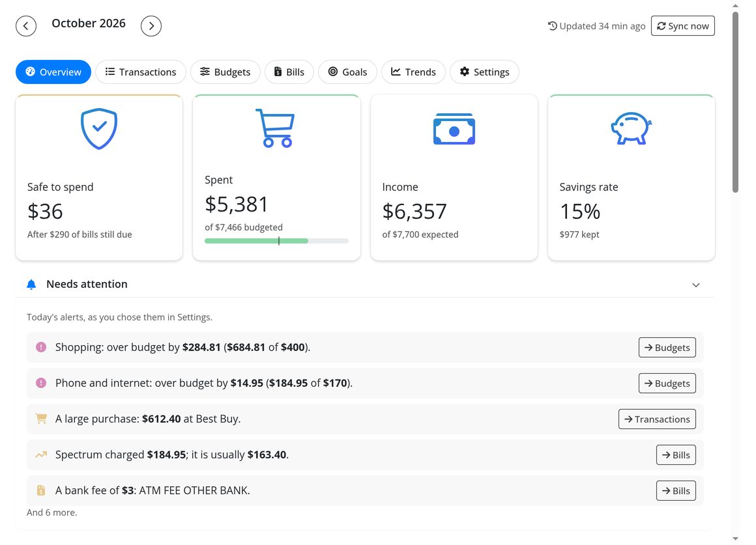Click alert icon on Shopping over budget row
The height and width of the screenshot is (545, 756).
(x=41, y=347)
